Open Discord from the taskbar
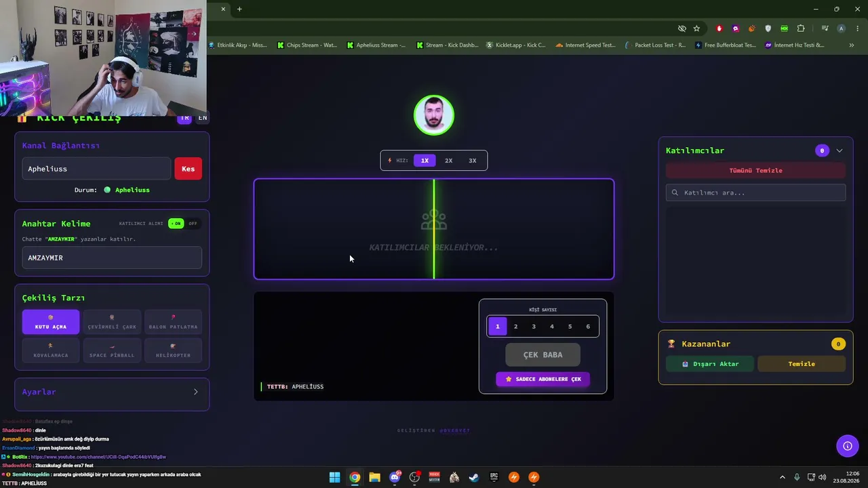 pyautogui.click(x=395, y=477)
